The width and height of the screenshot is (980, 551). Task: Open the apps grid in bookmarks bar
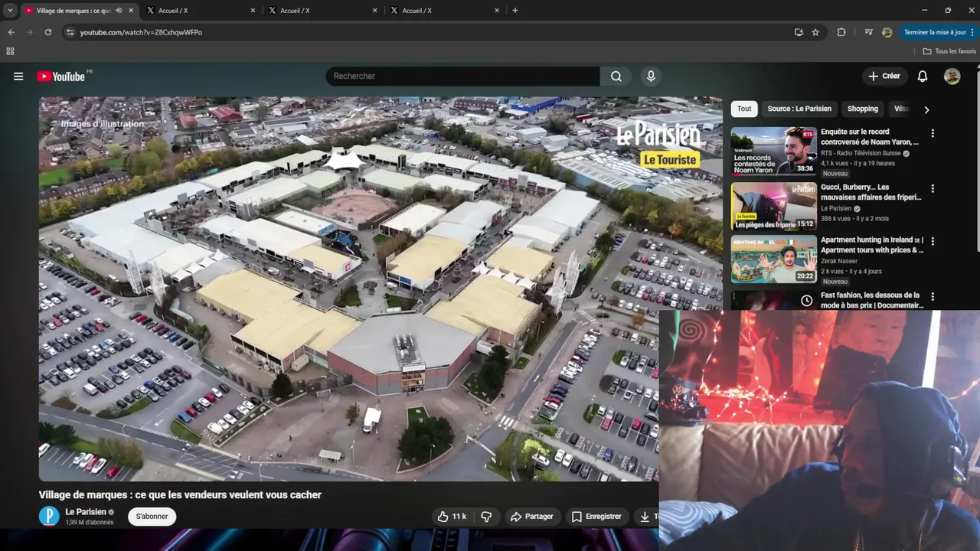[x=10, y=51]
